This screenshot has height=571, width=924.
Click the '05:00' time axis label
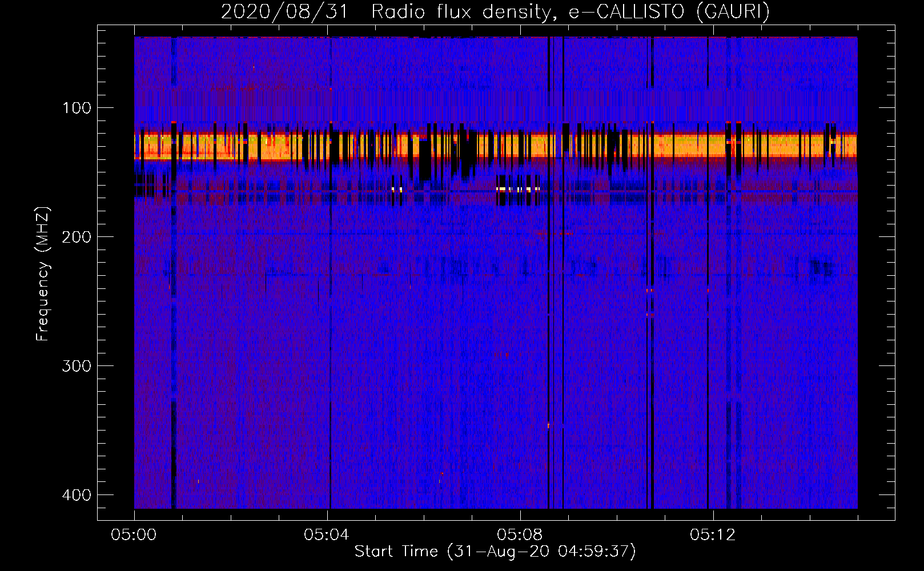click(x=134, y=535)
